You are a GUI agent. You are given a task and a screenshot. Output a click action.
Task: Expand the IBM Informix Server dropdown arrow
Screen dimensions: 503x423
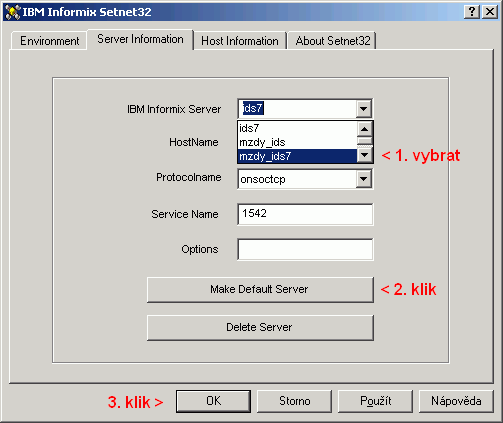point(363,109)
